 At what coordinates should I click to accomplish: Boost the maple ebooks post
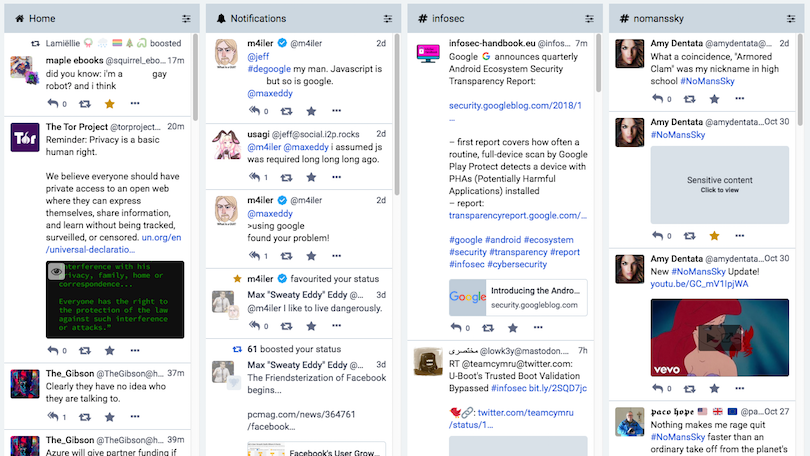pos(85,104)
